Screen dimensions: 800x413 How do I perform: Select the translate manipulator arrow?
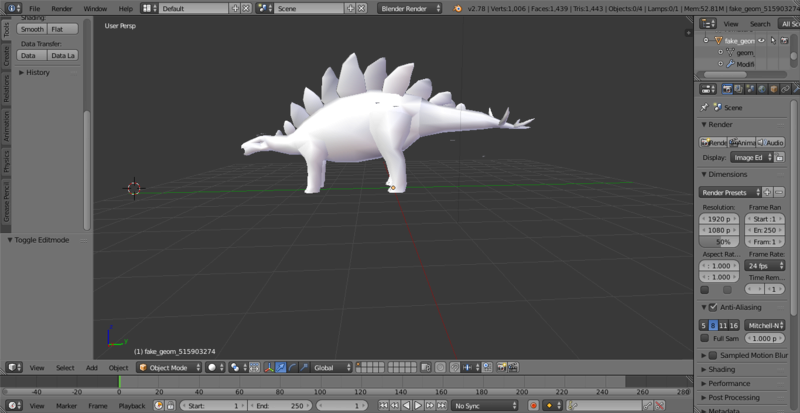(281, 368)
